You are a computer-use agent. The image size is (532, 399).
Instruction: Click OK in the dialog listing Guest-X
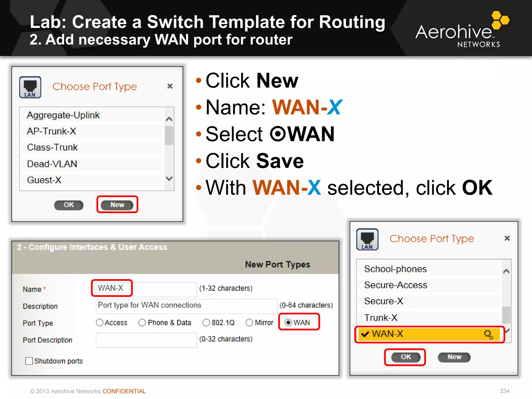[69, 205]
